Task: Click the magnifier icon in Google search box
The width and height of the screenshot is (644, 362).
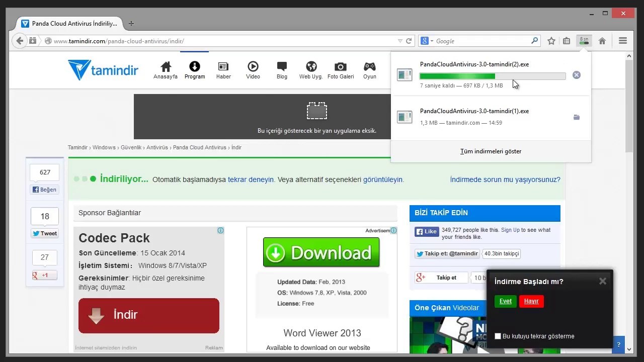Action: (534, 41)
